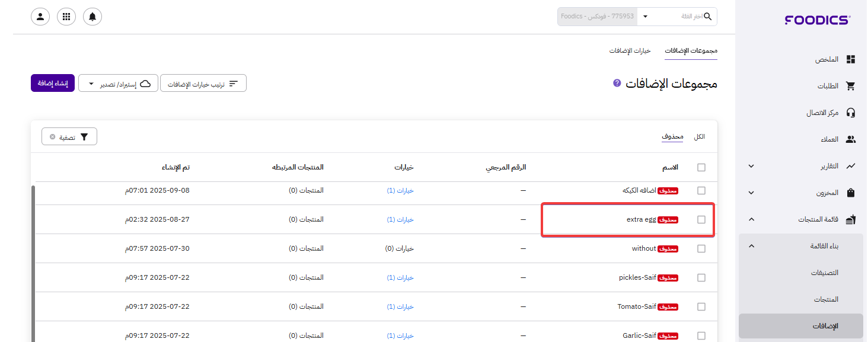Open the Orders cart icon
Viewport: 868px width, 342px height.
851,86
